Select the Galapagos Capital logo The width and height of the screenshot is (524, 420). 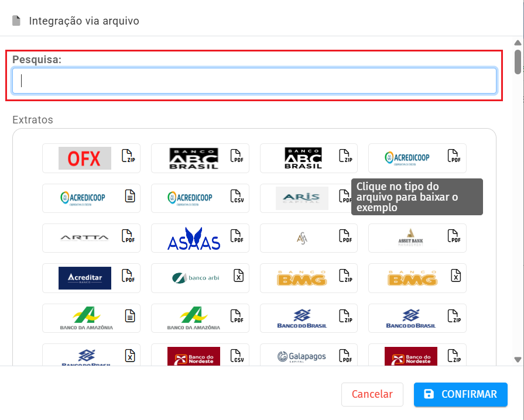point(302,357)
